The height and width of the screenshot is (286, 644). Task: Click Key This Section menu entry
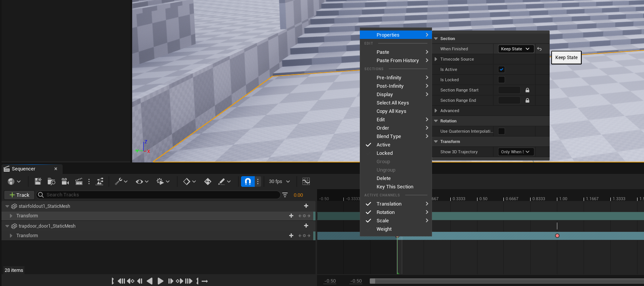[x=395, y=187]
